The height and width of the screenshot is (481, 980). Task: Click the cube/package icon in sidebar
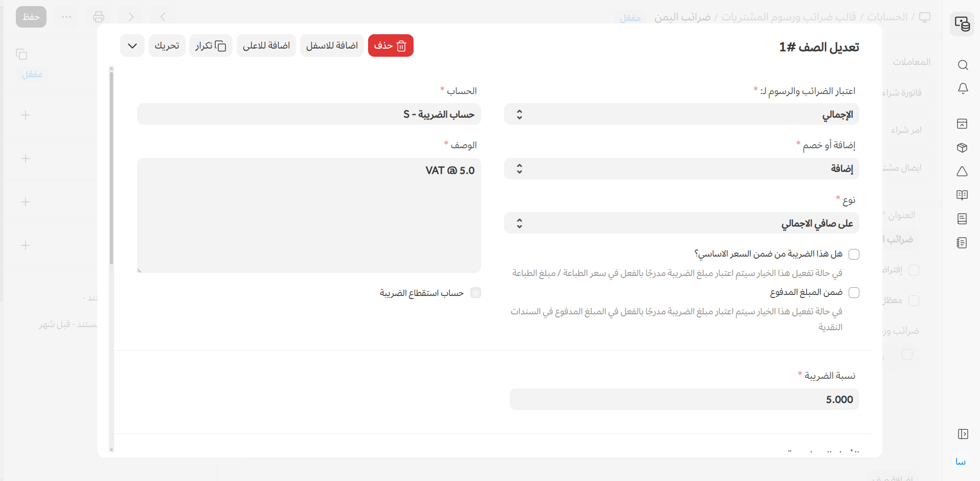[x=962, y=148]
